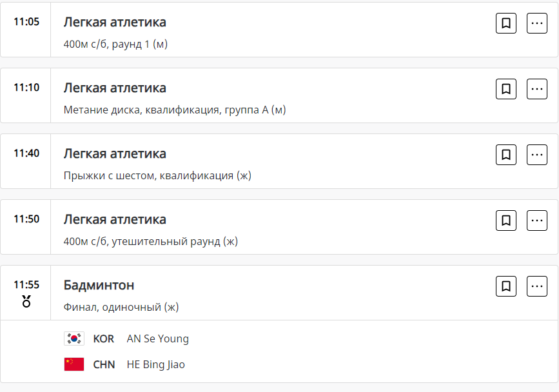Open more options for 11:05 hurdles event

pyautogui.click(x=537, y=23)
